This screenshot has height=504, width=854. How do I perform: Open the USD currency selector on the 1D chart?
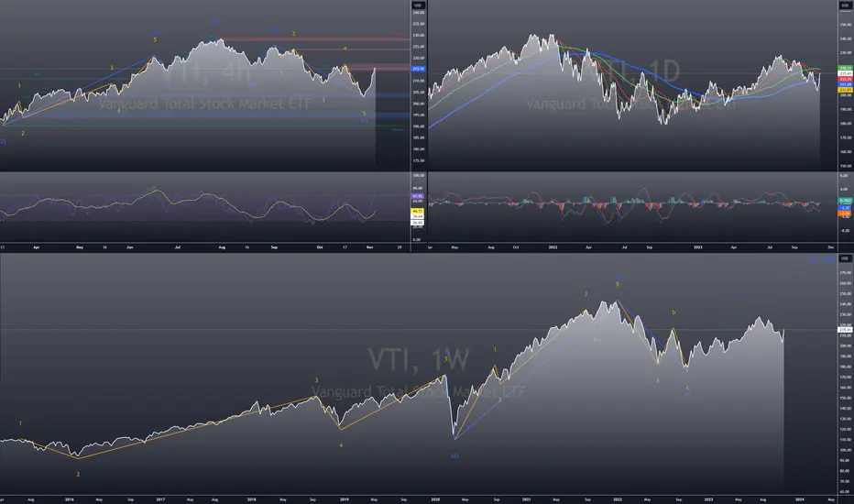pyautogui.click(x=845, y=5)
